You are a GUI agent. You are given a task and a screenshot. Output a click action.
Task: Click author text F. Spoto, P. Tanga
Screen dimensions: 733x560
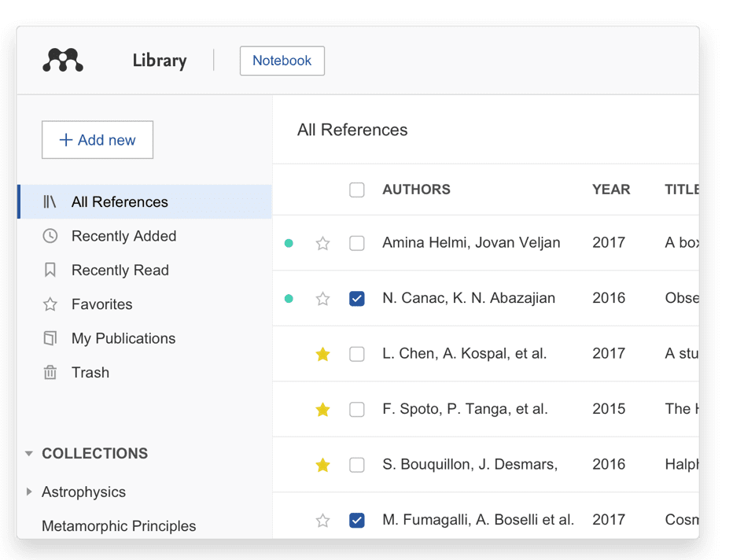point(465,409)
